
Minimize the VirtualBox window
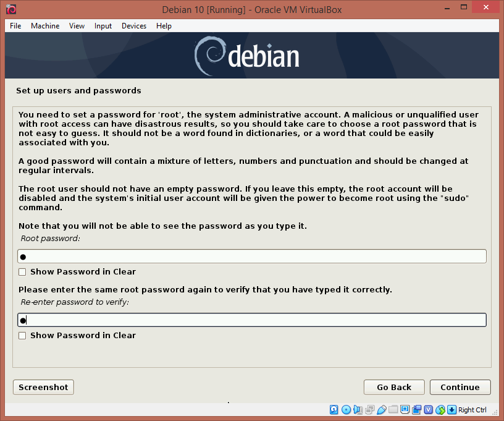[x=447, y=8]
